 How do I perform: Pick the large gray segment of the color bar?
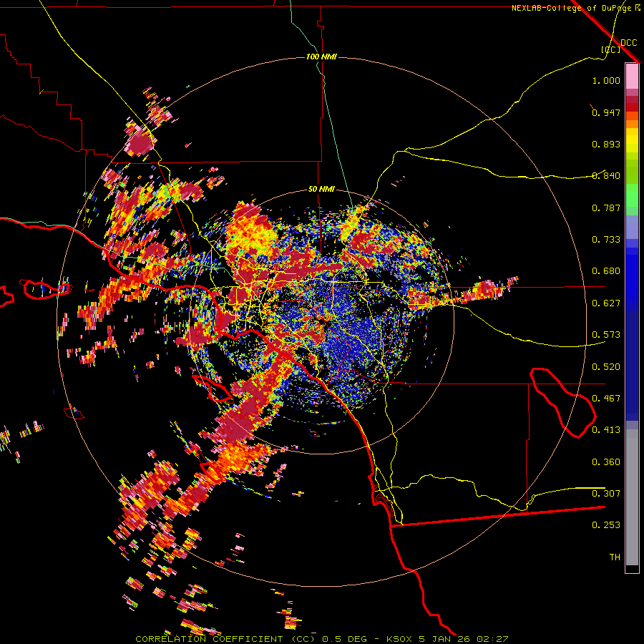[632, 497]
